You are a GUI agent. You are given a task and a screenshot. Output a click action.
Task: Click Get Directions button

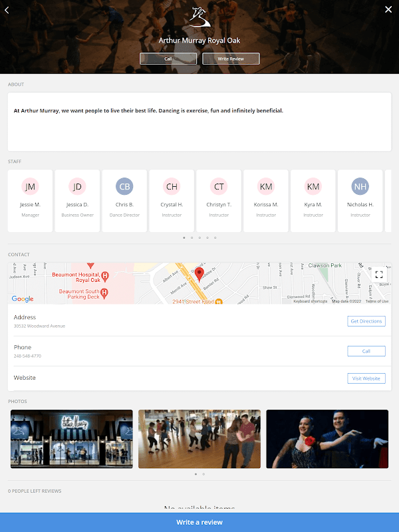tap(366, 321)
